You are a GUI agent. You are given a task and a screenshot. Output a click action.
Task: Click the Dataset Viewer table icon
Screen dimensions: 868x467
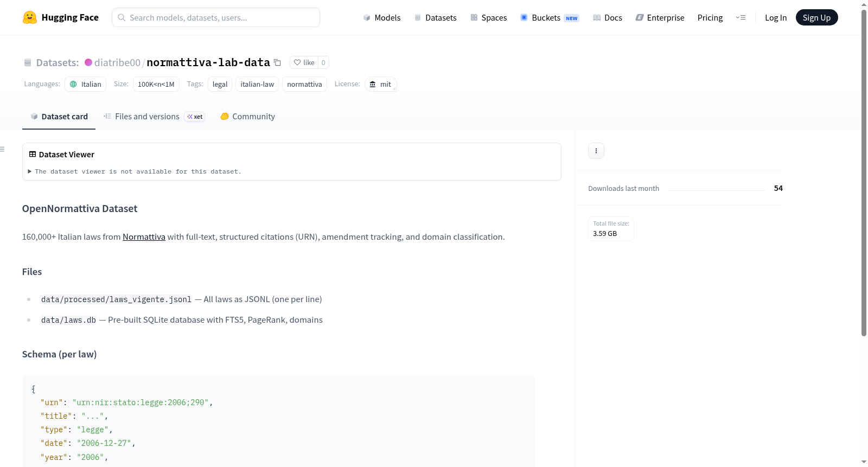(33, 155)
